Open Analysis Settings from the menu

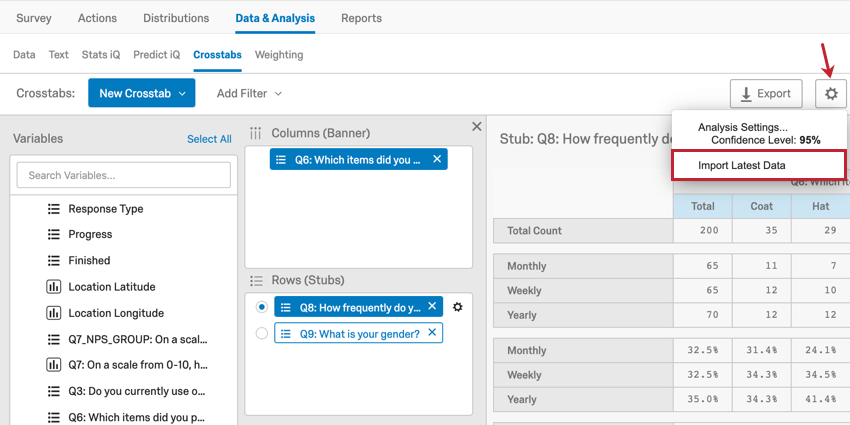click(742, 127)
